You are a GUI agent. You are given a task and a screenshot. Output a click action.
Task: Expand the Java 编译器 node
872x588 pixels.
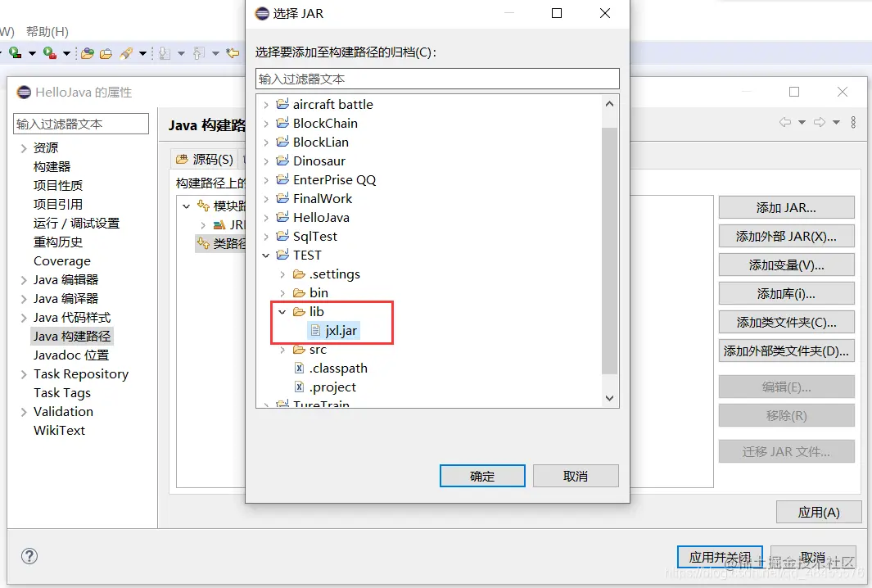coord(24,299)
